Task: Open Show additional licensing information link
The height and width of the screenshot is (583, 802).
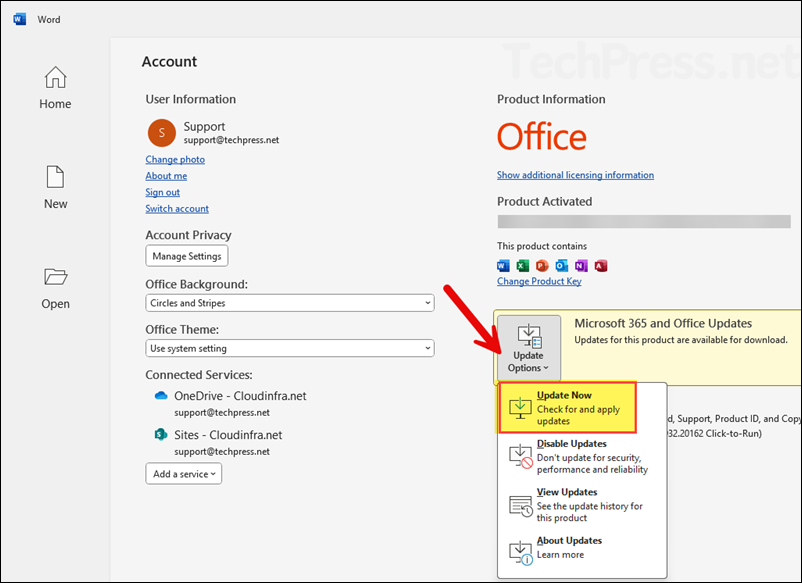Action: pos(575,174)
